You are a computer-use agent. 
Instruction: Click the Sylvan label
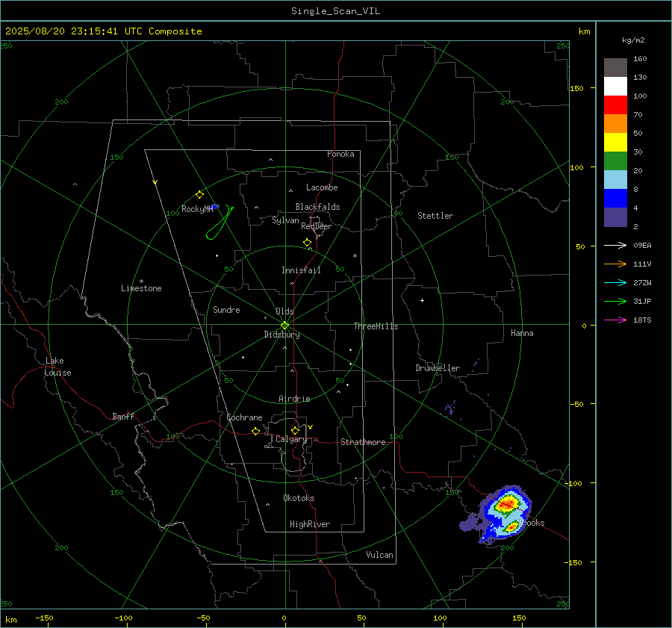coord(285,221)
